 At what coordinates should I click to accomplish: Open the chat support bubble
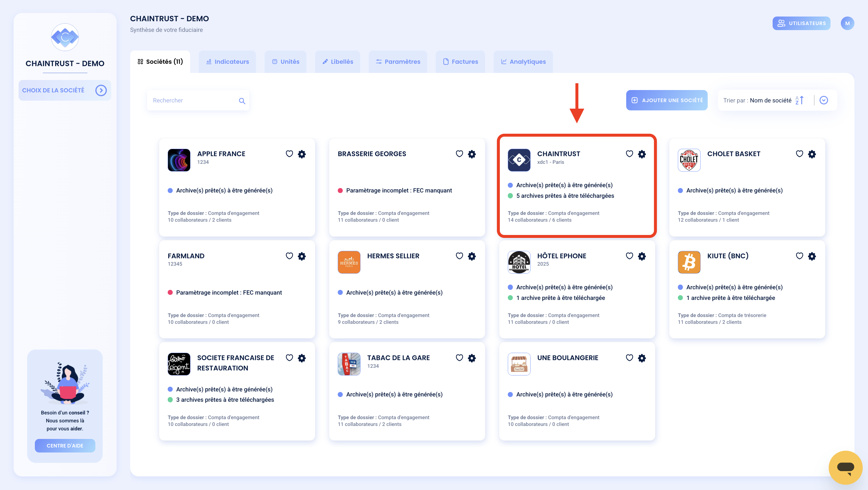click(x=846, y=468)
